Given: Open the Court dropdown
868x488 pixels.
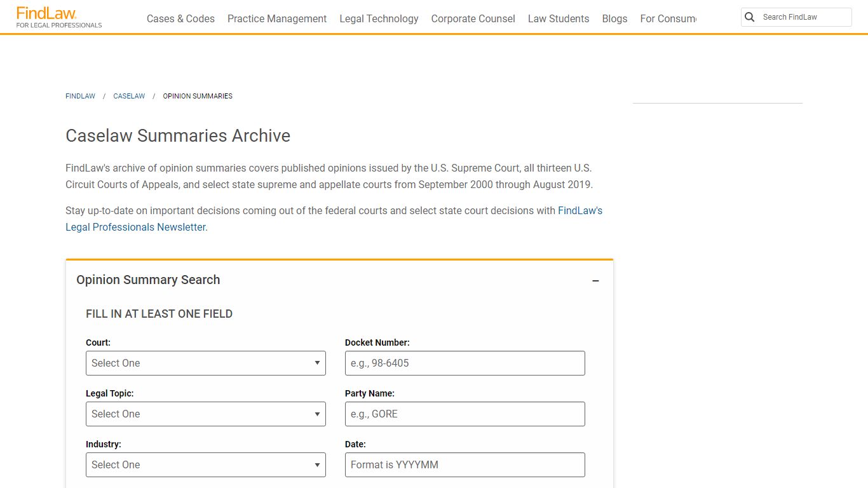Looking at the screenshot, I should click(206, 363).
